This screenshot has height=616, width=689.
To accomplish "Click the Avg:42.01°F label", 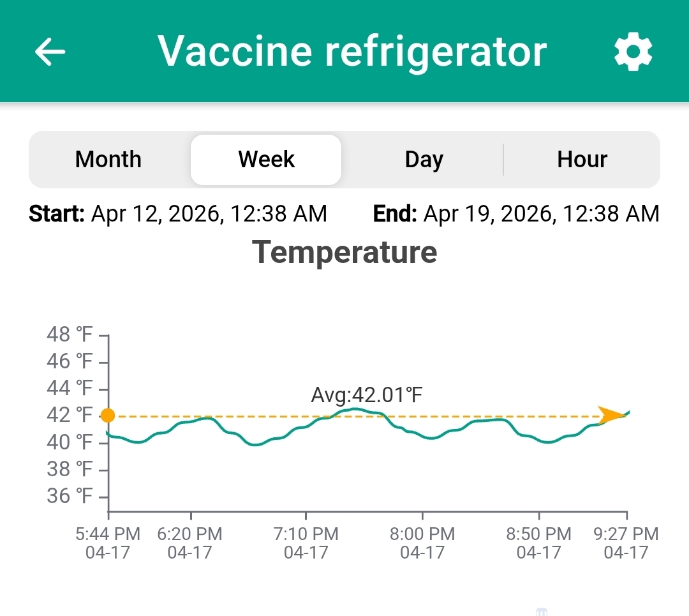I will point(366,395).
